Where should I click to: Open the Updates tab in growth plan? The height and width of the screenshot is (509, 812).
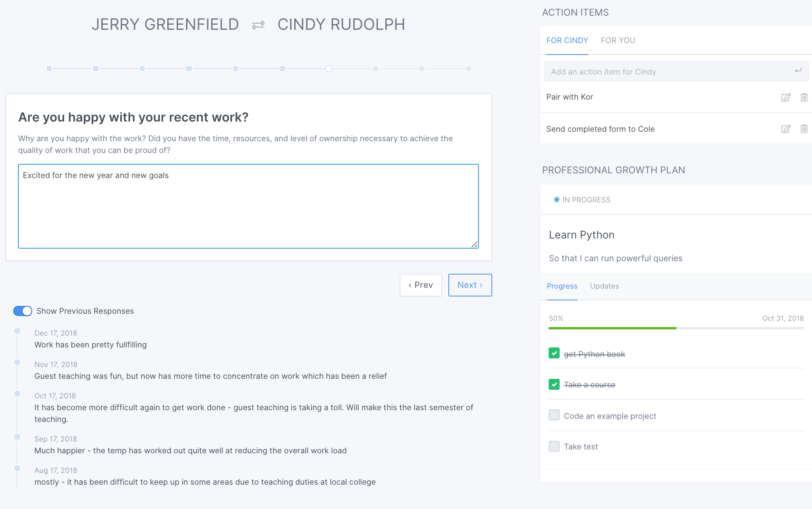(604, 286)
